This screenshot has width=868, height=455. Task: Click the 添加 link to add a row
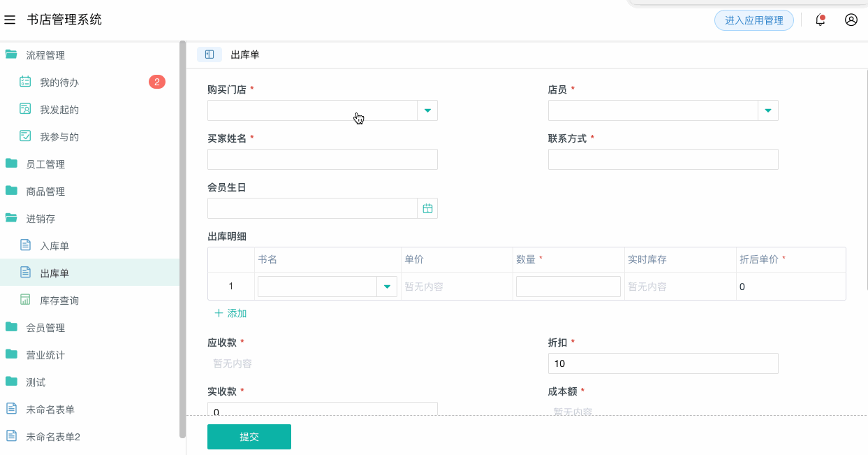point(230,312)
